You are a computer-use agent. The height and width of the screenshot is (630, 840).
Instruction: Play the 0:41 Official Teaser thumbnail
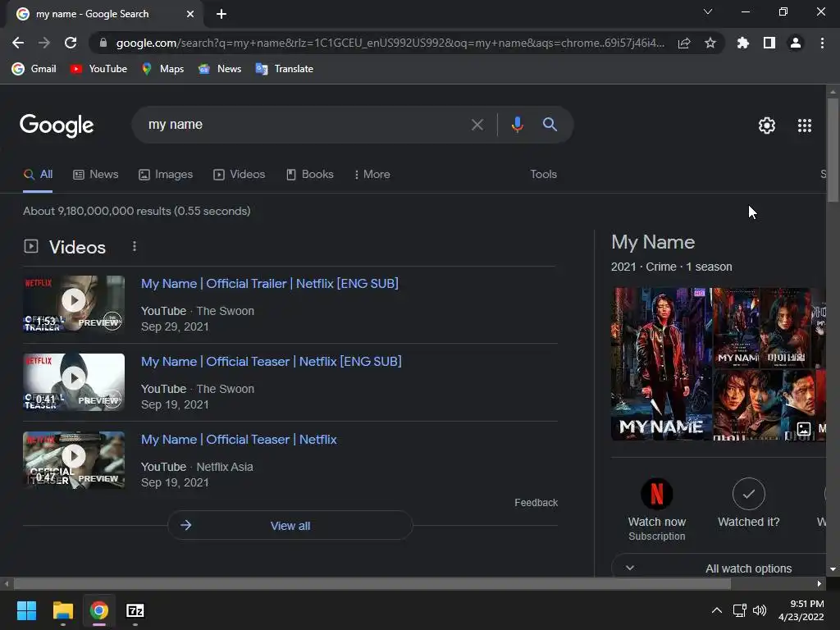tap(74, 382)
